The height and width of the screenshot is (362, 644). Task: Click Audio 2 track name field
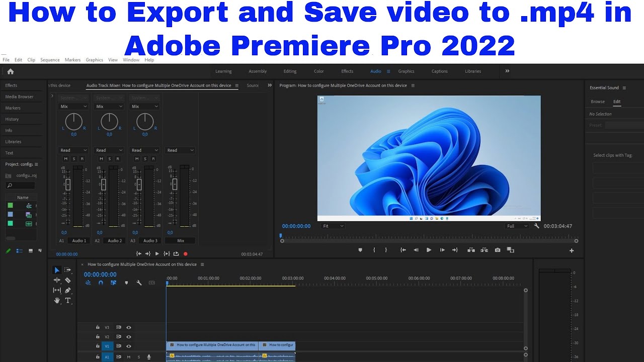115,241
